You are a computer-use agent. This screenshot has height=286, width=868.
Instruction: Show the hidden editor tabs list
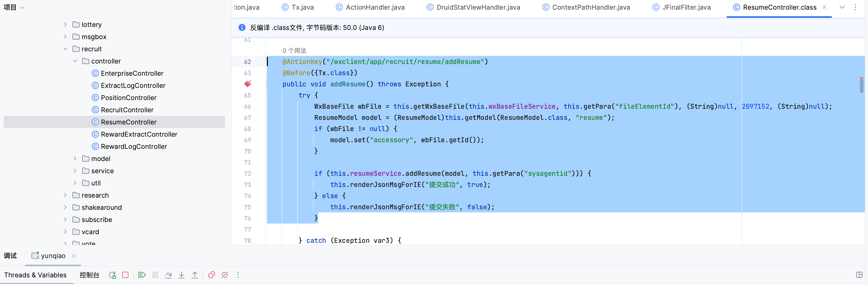tap(842, 7)
